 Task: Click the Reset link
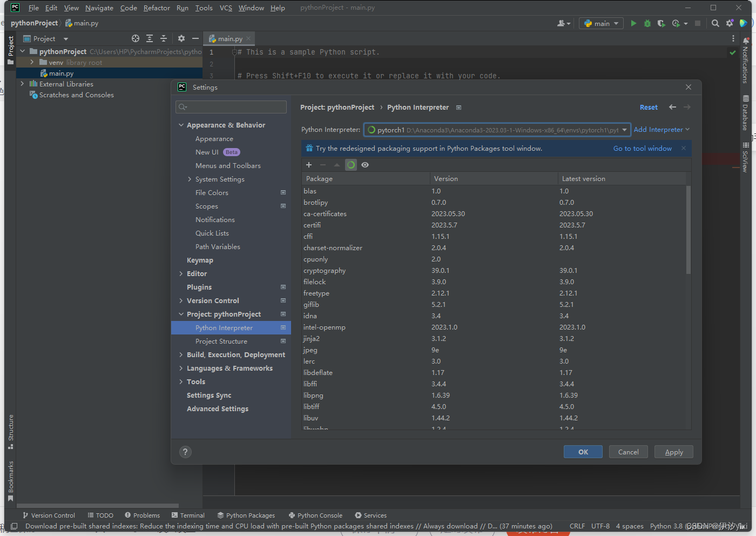(649, 108)
